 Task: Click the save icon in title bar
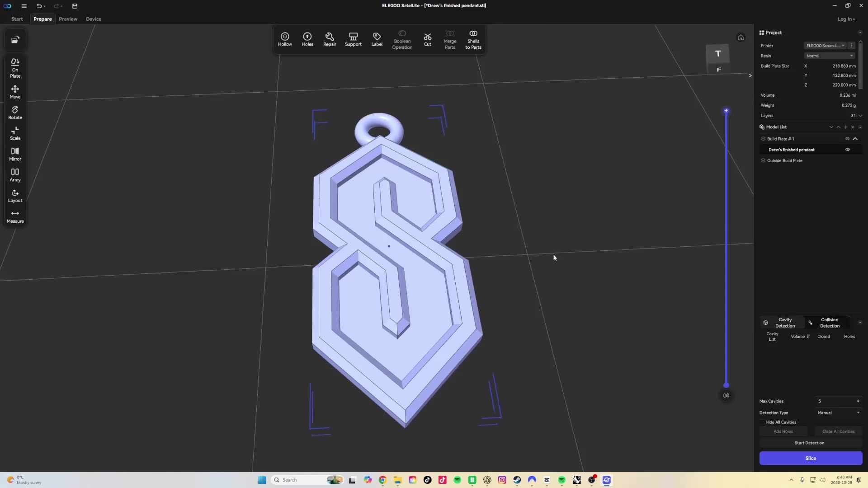(75, 6)
